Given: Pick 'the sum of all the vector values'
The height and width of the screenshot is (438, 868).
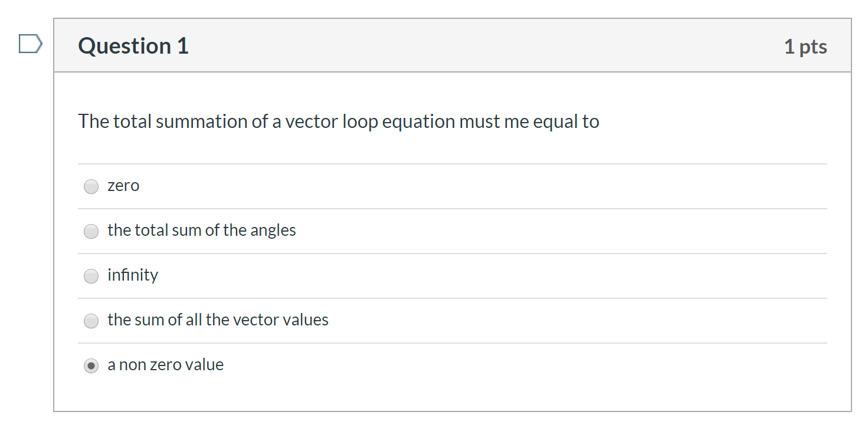Looking at the screenshot, I should pos(91,321).
